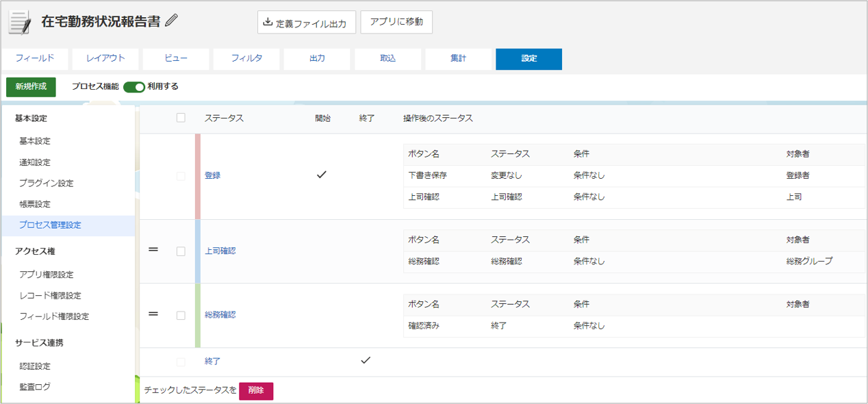The width and height of the screenshot is (868, 404).
Task: Click the ステータス main column header
Action: click(x=224, y=118)
